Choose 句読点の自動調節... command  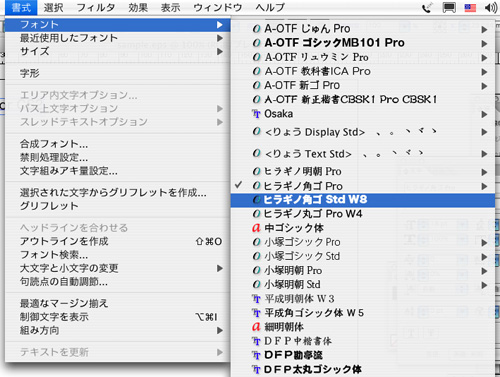[x=118, y=282]
